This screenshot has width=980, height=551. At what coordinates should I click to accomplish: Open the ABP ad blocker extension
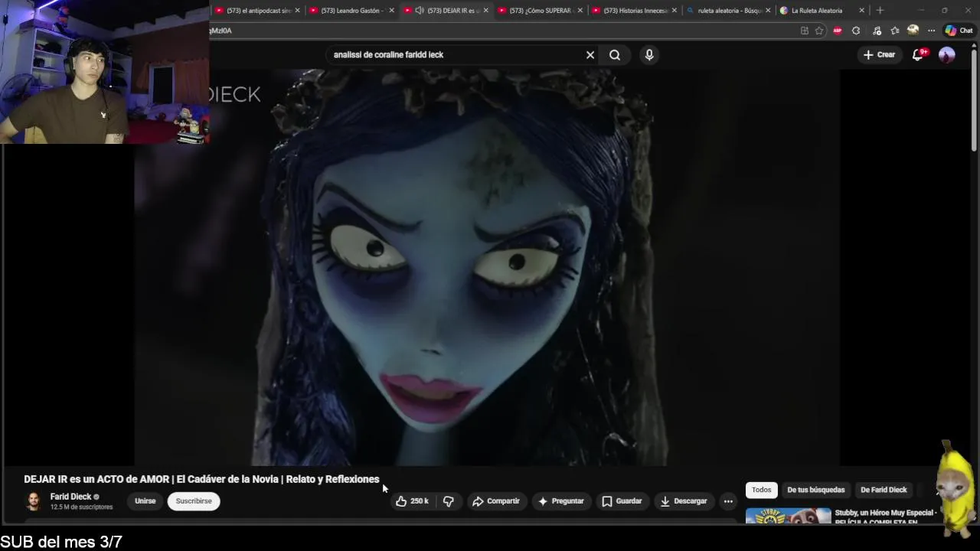click(x=838, y=31)
